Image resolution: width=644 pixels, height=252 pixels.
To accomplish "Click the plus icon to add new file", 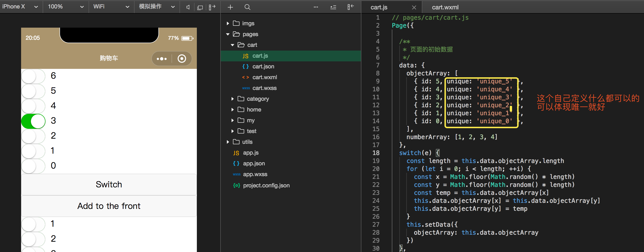I will (x=230, y=7).
